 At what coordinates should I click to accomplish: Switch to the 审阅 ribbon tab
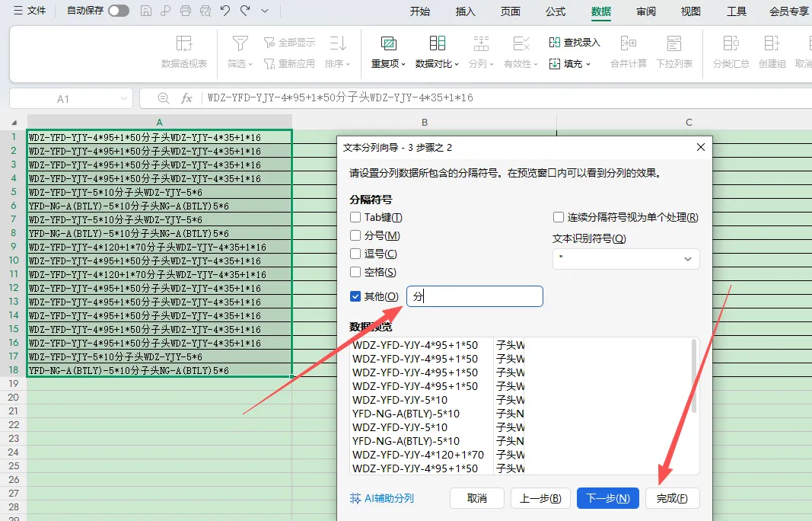[x=646, y=11]
